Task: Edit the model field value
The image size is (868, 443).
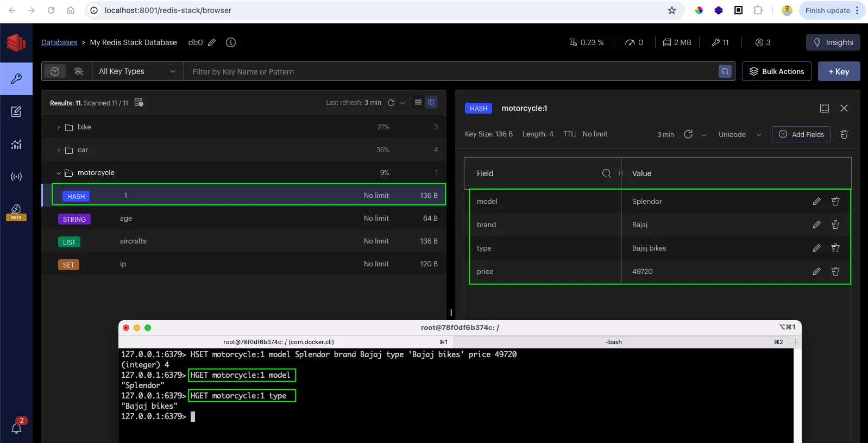Action: click(816, 201)
